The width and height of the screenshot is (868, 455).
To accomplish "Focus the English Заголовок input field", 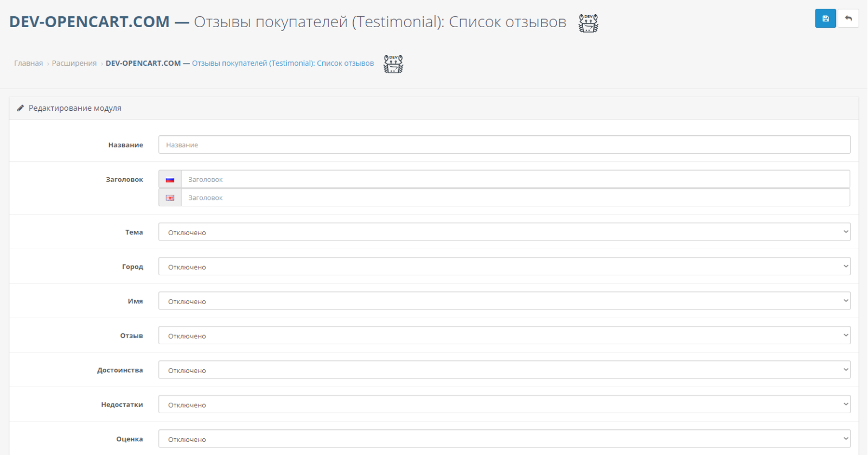I will (515, 198).
